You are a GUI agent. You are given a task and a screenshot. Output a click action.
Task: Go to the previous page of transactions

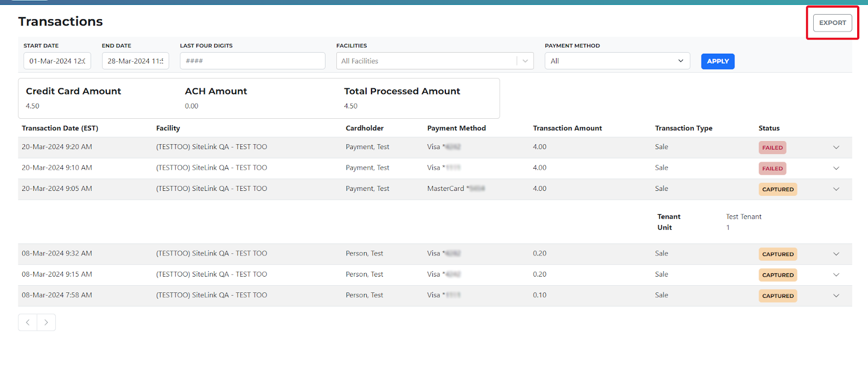pyautogui.click(x=28, y=322)
